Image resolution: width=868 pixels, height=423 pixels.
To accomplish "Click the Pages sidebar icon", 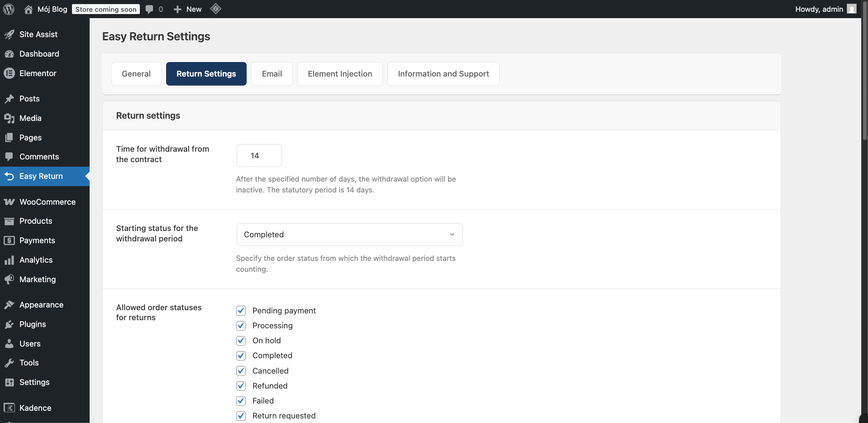I will coord(9,138).
